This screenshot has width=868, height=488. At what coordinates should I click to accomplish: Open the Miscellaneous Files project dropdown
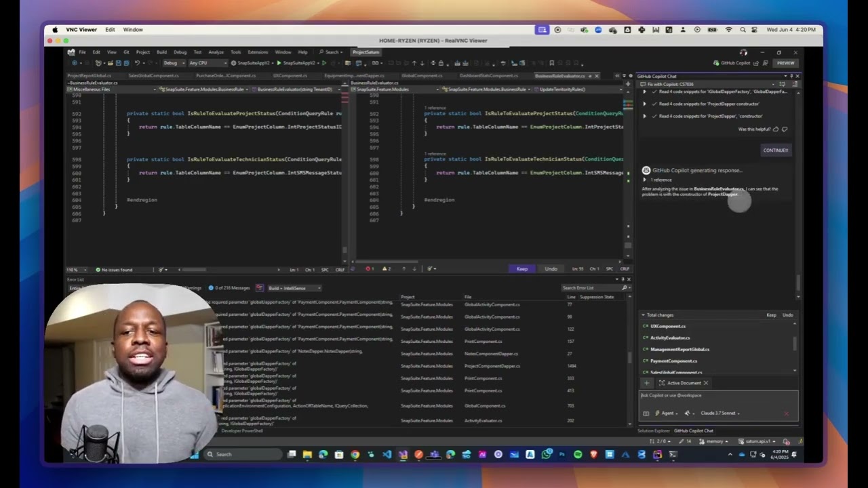coord(112,89)
